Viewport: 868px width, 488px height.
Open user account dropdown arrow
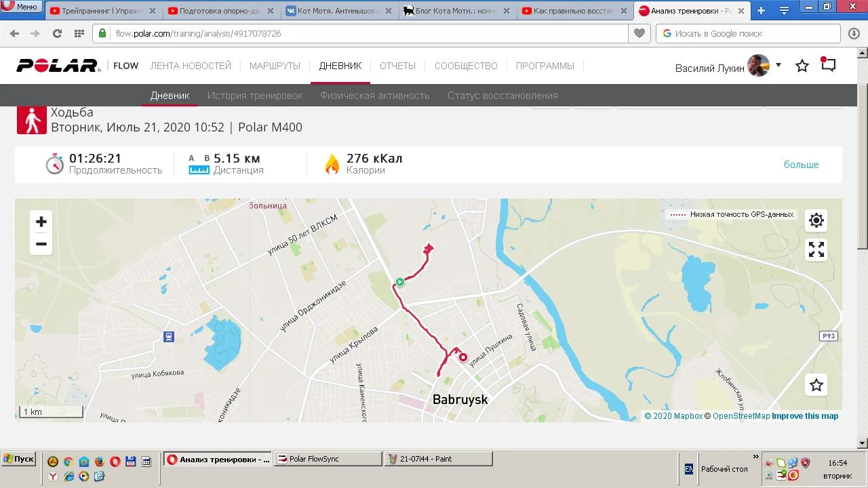[778, 65]
